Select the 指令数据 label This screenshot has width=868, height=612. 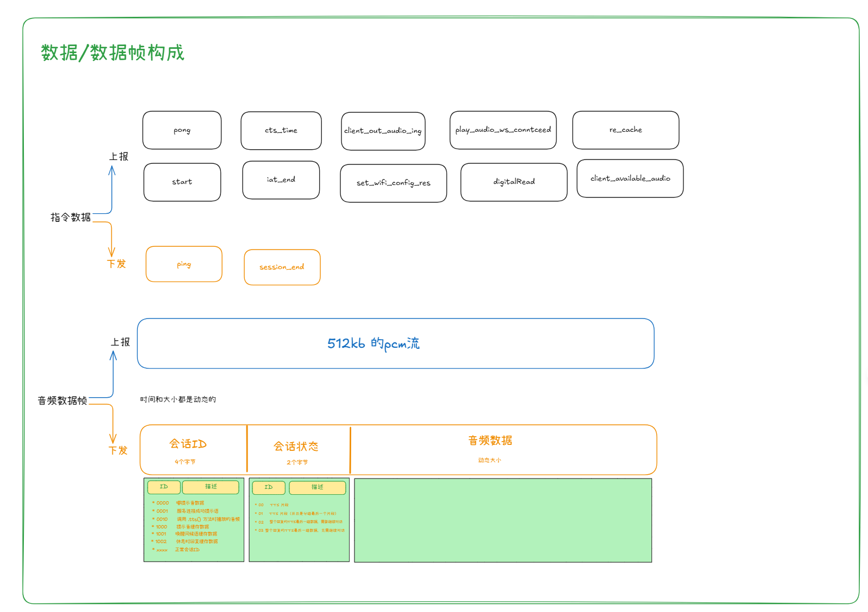pyautogui.click(x=71, y=218)
